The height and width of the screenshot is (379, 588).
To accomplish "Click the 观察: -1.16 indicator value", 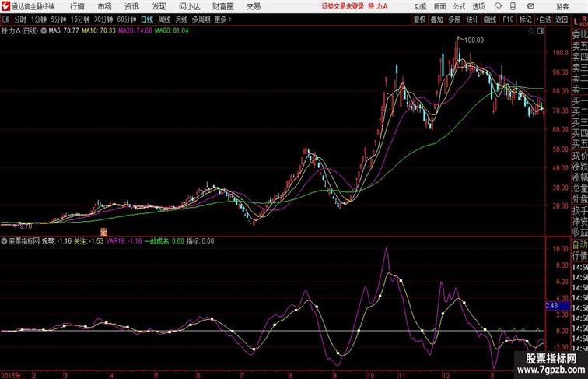I will click(x=56, y=241).
